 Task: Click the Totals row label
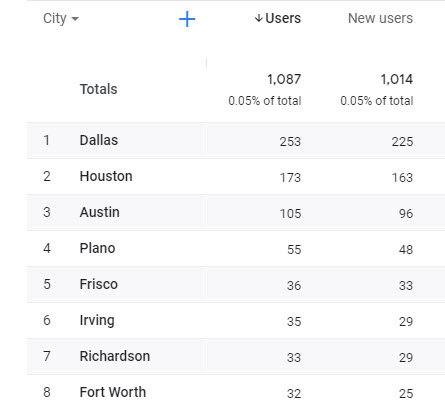[99, 89]
